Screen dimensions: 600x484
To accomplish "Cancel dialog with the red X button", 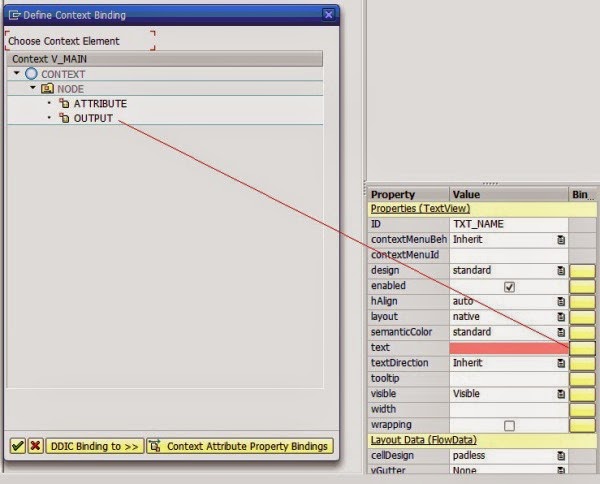I will pos(35,446).
